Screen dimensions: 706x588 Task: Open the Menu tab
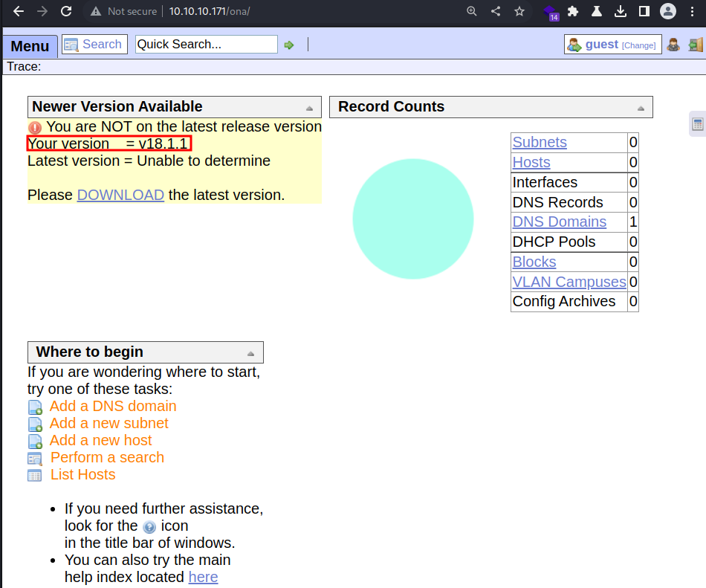(30, 46)
